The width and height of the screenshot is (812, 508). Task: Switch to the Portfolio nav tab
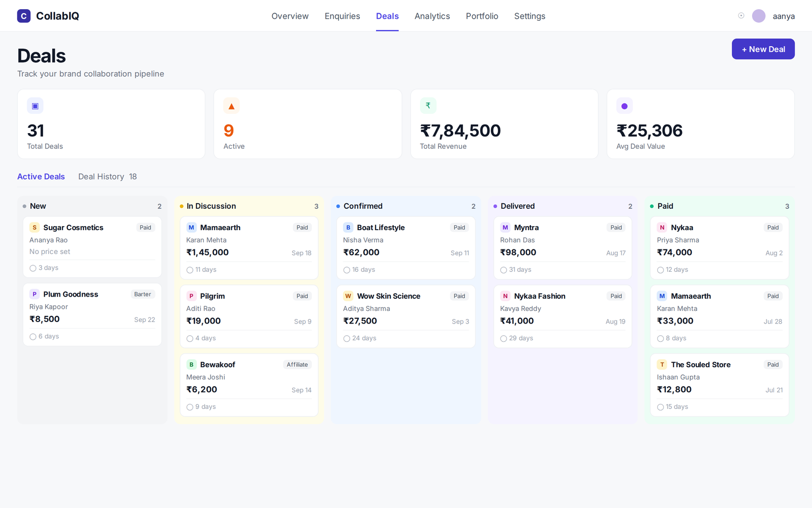(x=482, y=16)
